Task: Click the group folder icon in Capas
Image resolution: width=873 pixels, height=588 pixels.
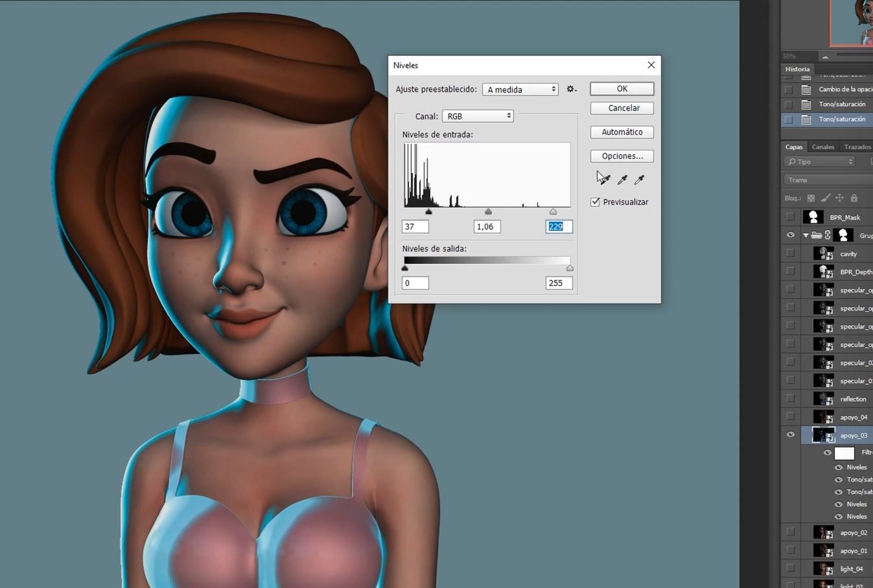Action: [x=817, y=235]
